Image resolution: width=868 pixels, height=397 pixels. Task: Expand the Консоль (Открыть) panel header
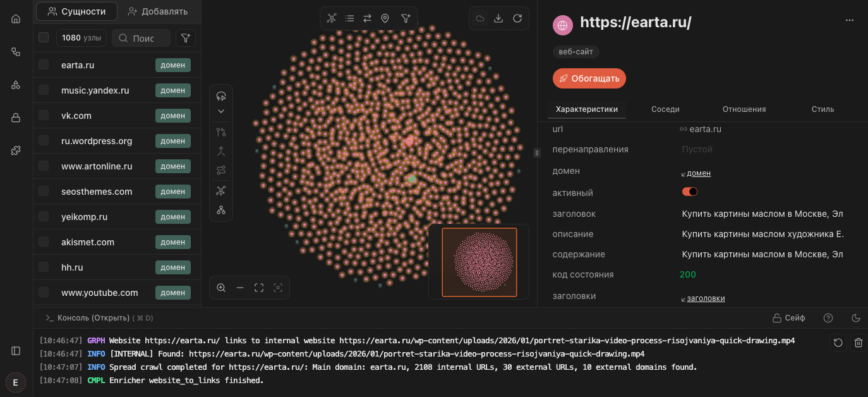coord(99,318)
